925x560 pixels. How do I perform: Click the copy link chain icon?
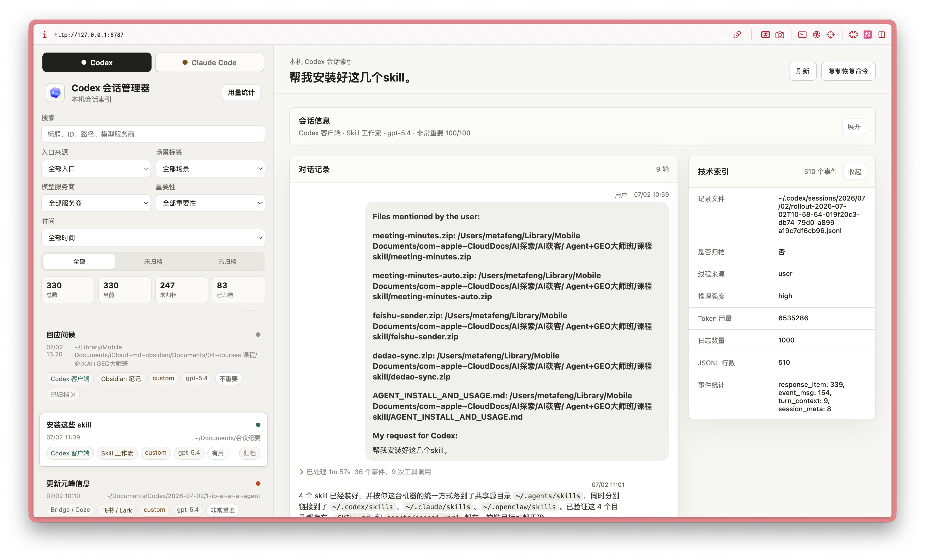pyautogui.click(x=737, y=35)
